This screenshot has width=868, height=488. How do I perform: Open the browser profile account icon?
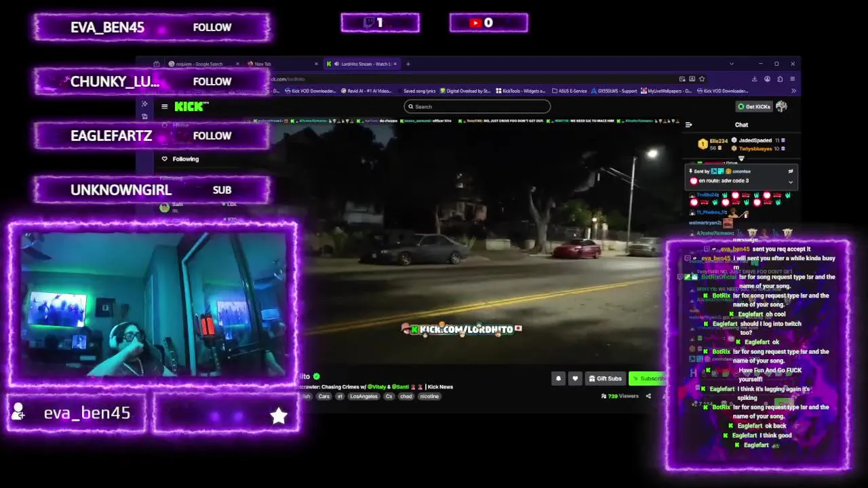(767, 79)
